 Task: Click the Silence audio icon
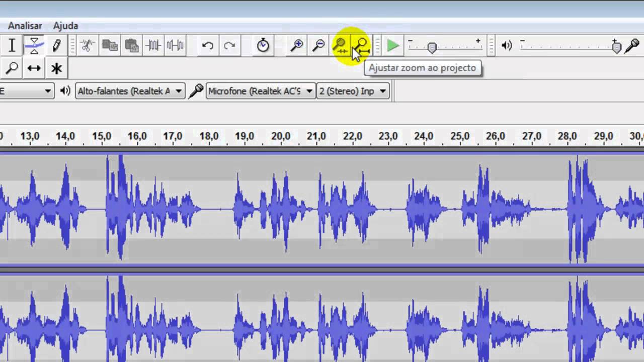(x=175, y=45)
